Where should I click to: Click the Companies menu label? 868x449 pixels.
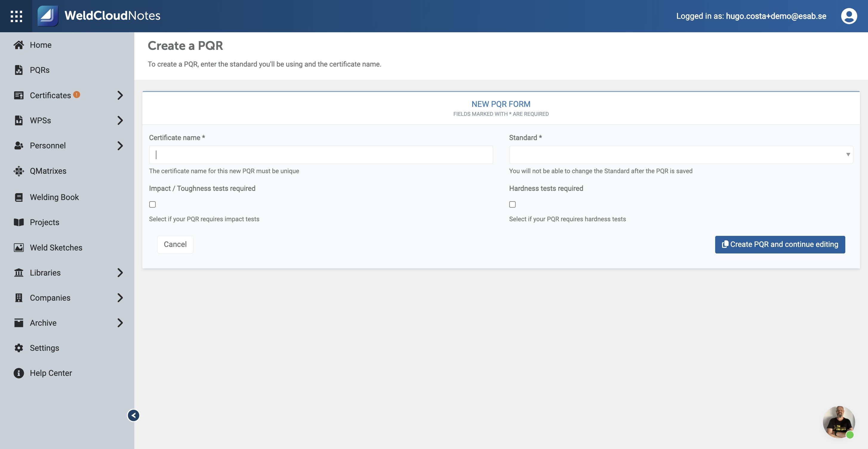tap(50, 298)
